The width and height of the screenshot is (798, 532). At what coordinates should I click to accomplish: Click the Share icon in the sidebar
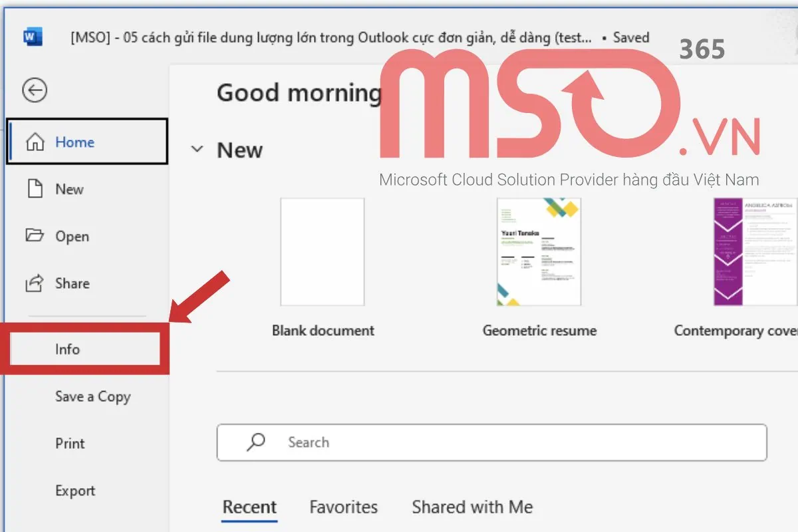[x=35, y=283]
